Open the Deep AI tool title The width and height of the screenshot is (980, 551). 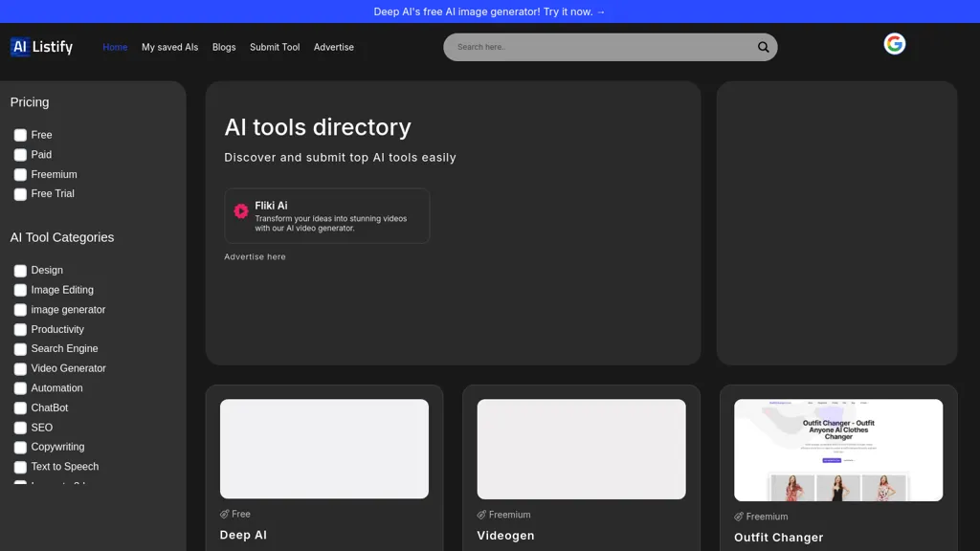243,535
